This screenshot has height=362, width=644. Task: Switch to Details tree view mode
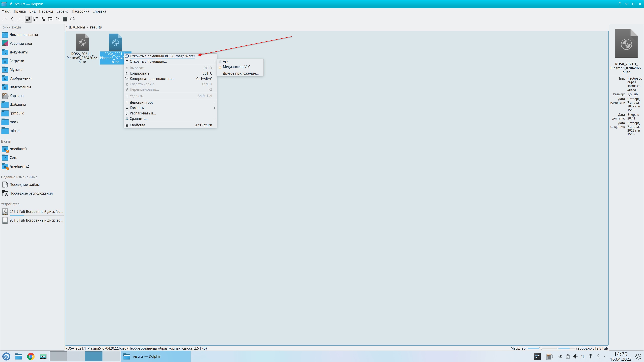(43, 19)
